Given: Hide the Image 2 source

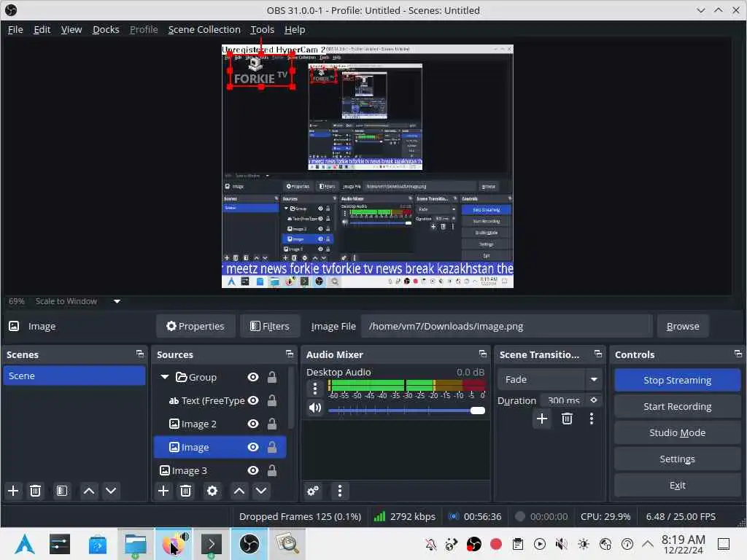Looking at the screenshot, I should tap(253, 424).
